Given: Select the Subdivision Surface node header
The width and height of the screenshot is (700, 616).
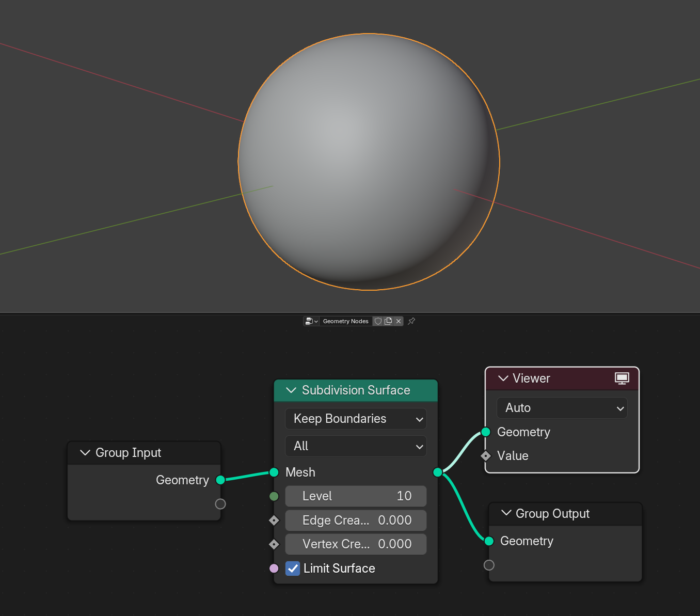Looking at the screenshot, I should (x=356, y=390).
